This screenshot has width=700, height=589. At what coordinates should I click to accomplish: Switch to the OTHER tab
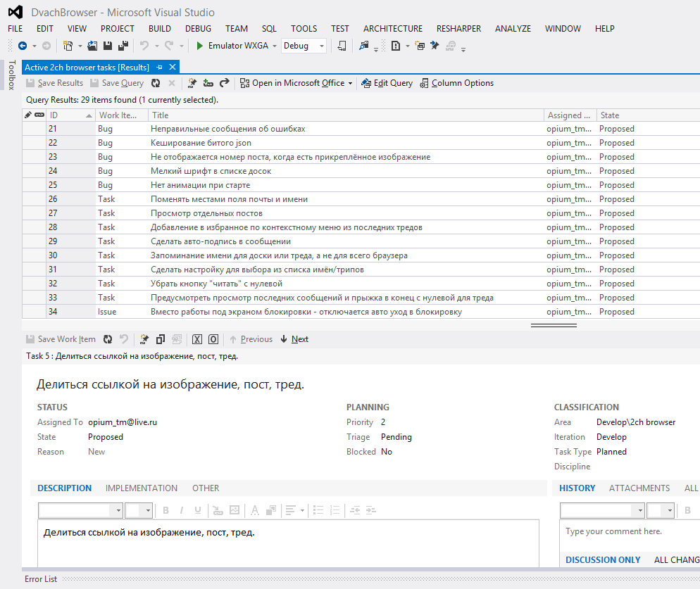[206, 488]
